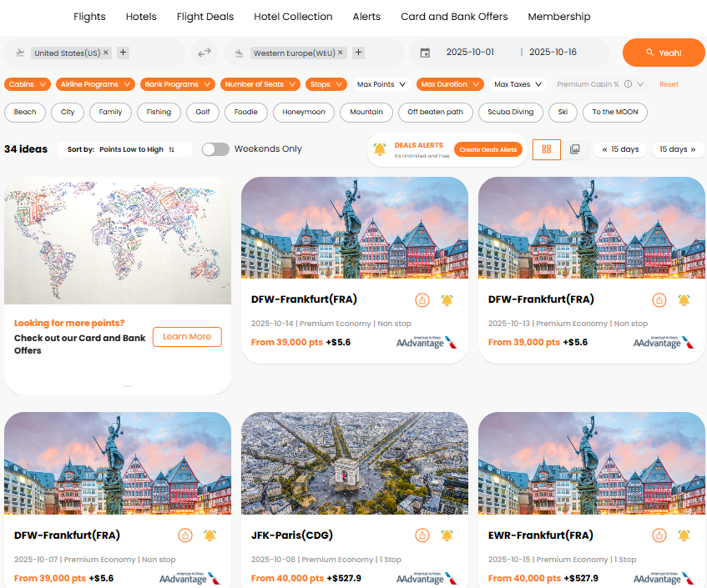This screenshot has height=588, width=707.
Task: Select the Honeymoon theme filter
Action: point(303,112)
